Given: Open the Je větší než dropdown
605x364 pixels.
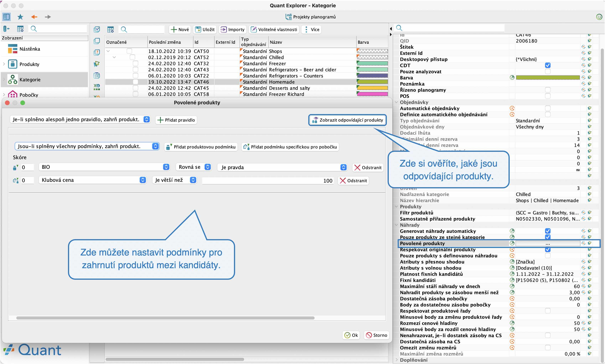Looking at the screenshot, I should pos(174,180).
